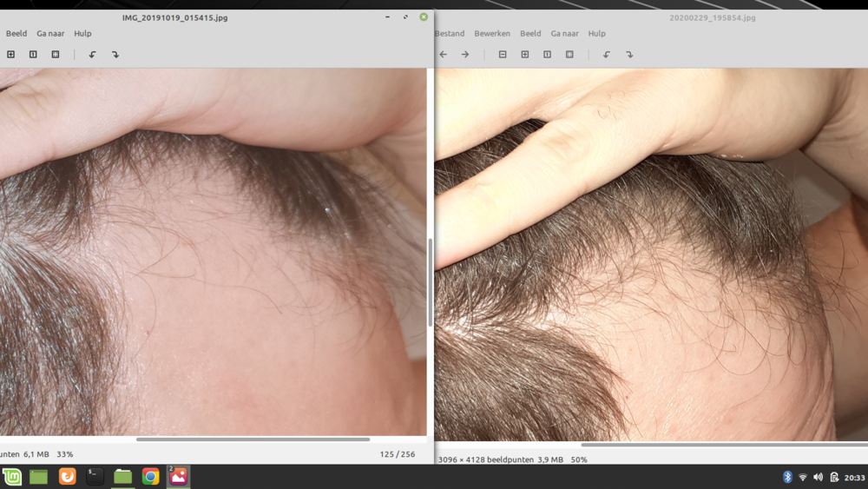Click the vertical scrollbar of the left image
Viewport: 868px width, 489px height.
pyautogui.click(x=430, y=282)
